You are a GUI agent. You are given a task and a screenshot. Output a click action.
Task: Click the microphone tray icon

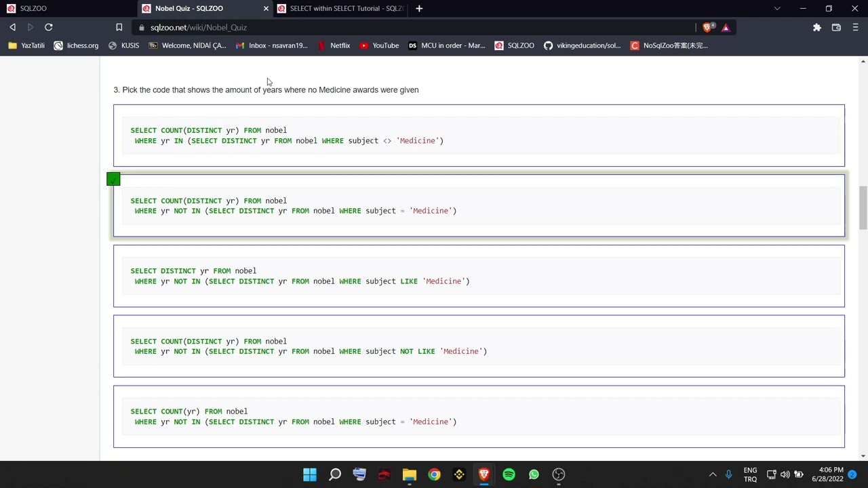(729, 474)
